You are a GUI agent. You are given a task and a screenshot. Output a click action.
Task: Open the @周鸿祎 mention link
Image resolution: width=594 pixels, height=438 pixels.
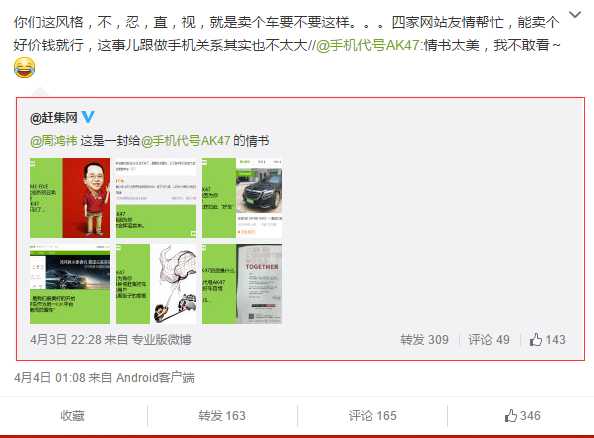[54, 141]
